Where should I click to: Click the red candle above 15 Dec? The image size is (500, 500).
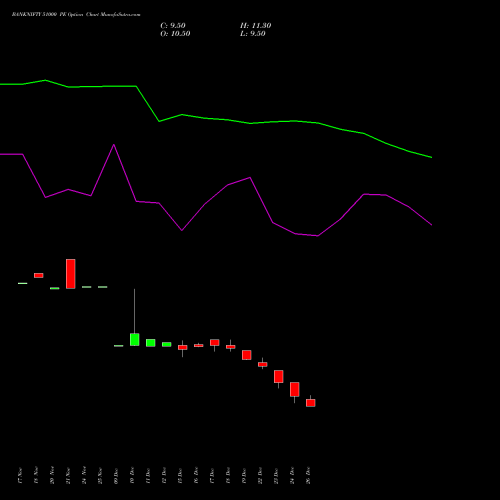point(183,347)
